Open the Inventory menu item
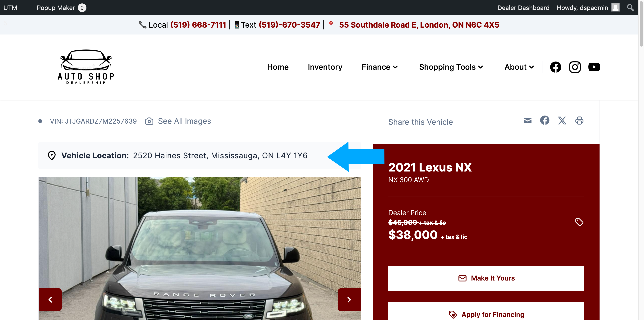This screenshot has height=320, width=644. (325, 67)
